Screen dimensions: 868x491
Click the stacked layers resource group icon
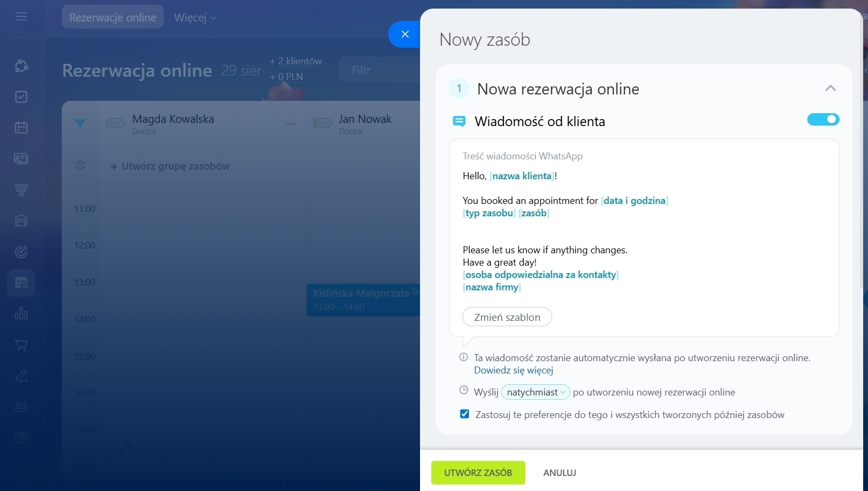80,165
